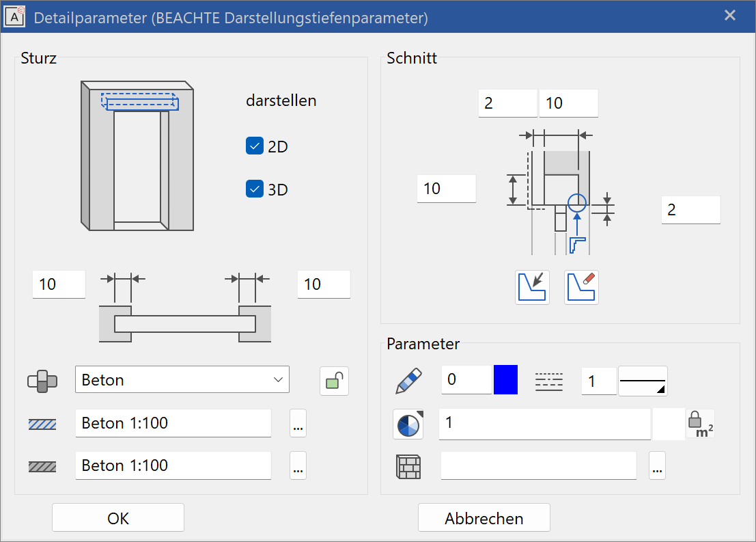Select the second Beton 1:100 hatch field

[173, 465]
